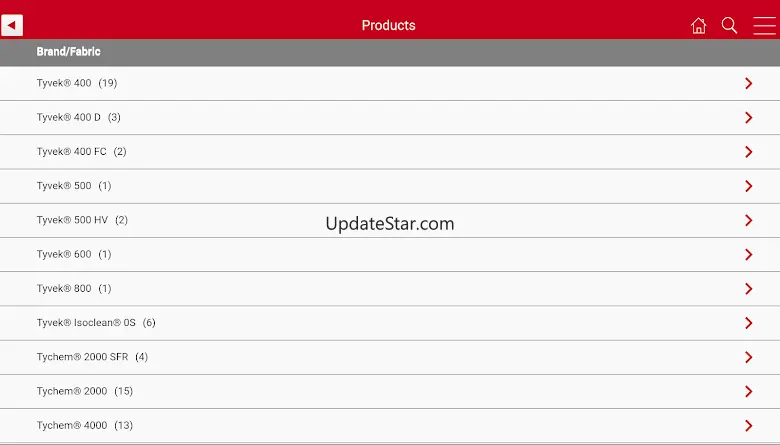Expand Tyvek 400 FC chevron arrow
Screen dimensions: 780x445
pos(748,152)
